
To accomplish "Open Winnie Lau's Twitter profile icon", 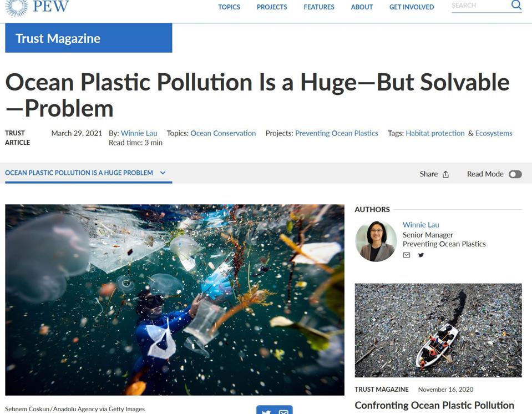I will click(420, 255).
